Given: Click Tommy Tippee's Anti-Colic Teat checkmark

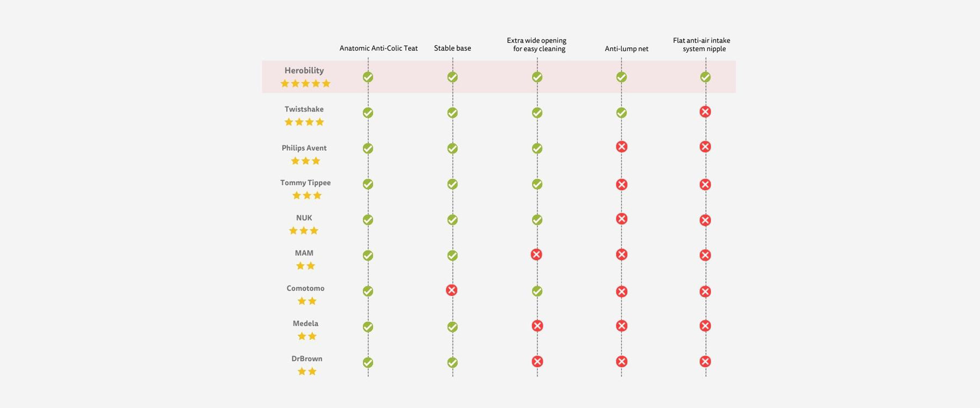Looking at the screenshot, I should tap(368, 184).
